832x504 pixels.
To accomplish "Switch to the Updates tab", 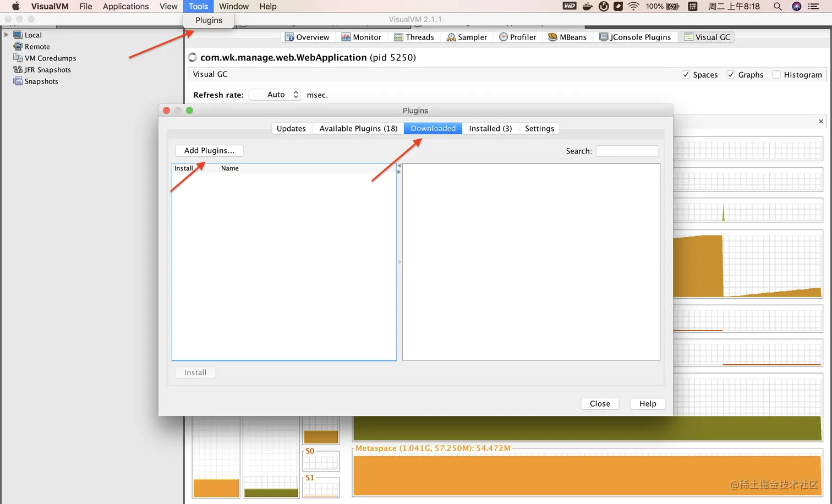I will (291, 128).
